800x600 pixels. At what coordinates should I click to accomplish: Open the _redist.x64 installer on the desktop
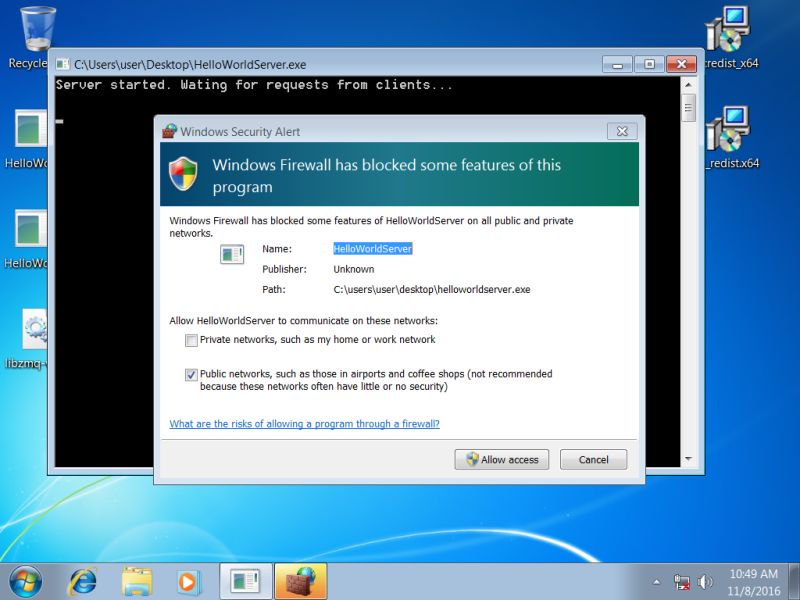click(727, 130)
